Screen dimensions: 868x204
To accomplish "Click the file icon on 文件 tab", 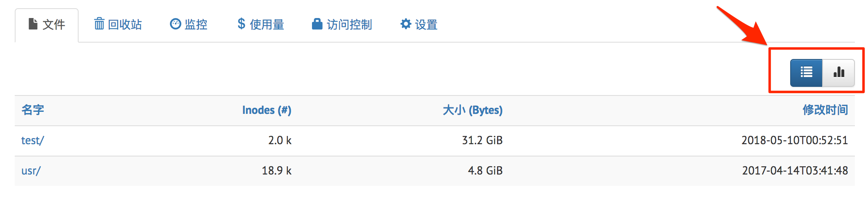I will 33,24.
